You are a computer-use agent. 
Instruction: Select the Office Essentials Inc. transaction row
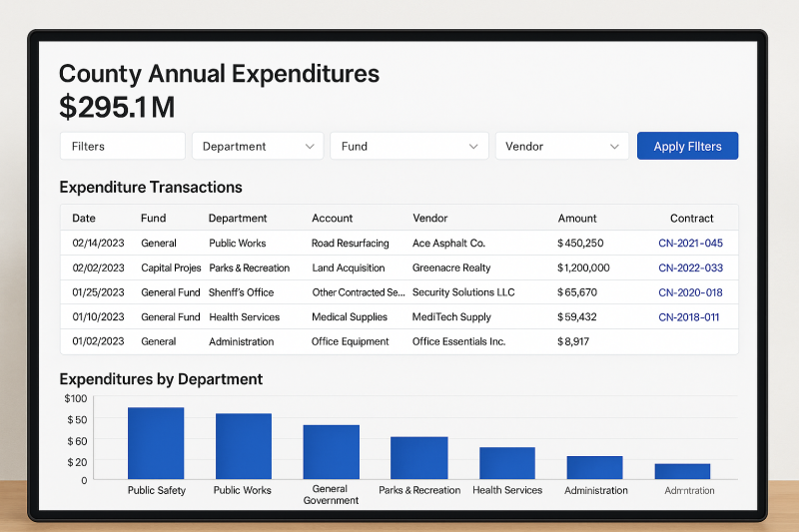pos(399,341)
